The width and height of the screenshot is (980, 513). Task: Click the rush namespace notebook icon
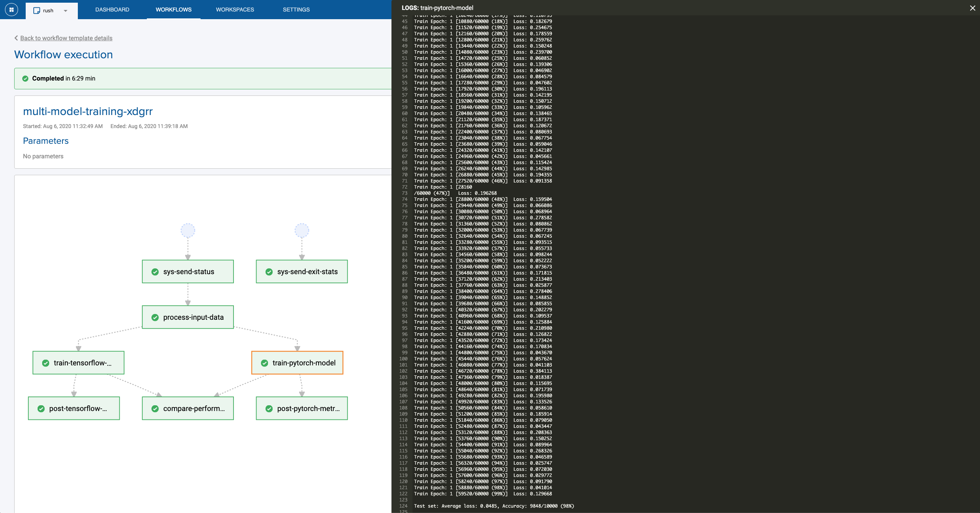click(37, 11)
